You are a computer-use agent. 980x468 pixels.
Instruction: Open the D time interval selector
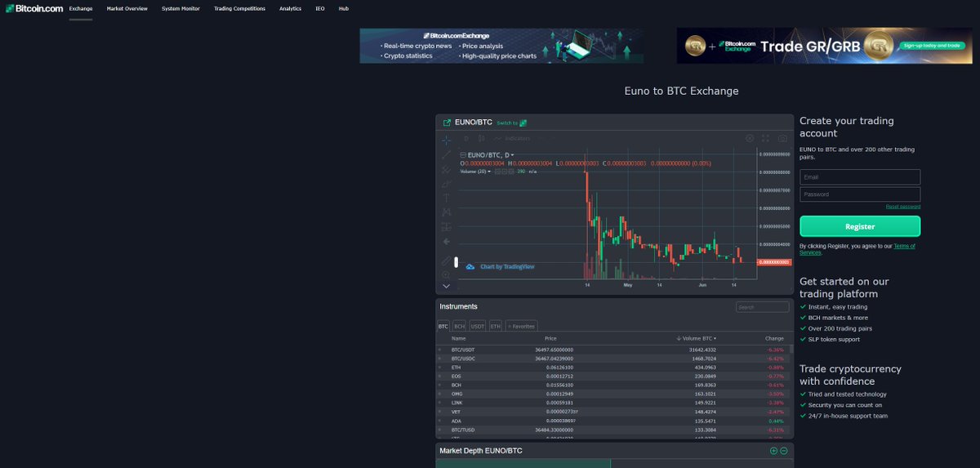pyautogui.click(x=466, y=139)
